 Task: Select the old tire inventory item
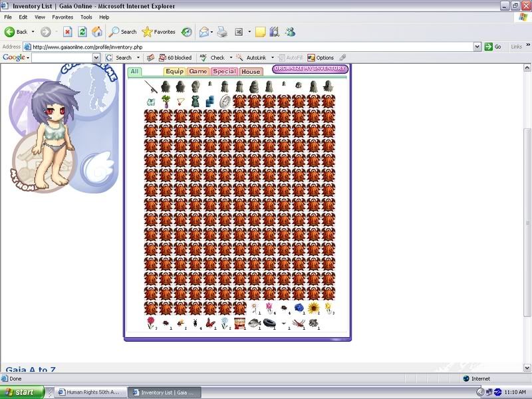pyautogui.click(x=269, y=323)
